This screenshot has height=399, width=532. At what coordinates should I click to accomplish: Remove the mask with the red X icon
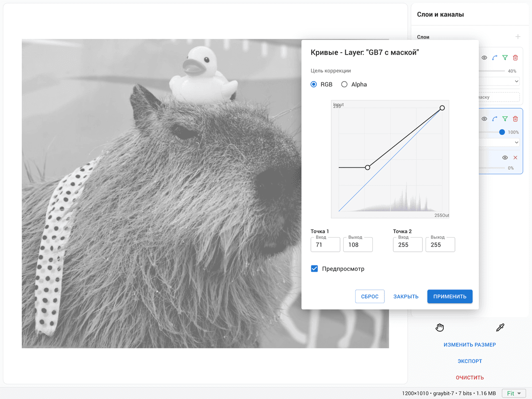point(515,158)
